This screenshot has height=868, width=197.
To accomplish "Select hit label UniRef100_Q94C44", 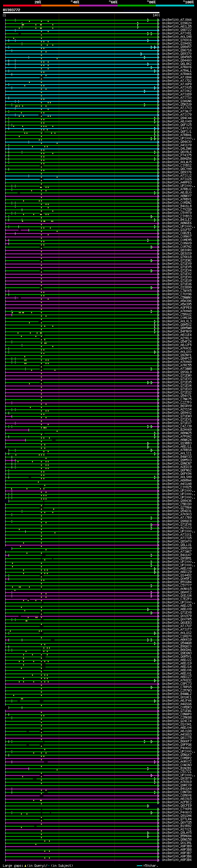I will click(177, 118).
